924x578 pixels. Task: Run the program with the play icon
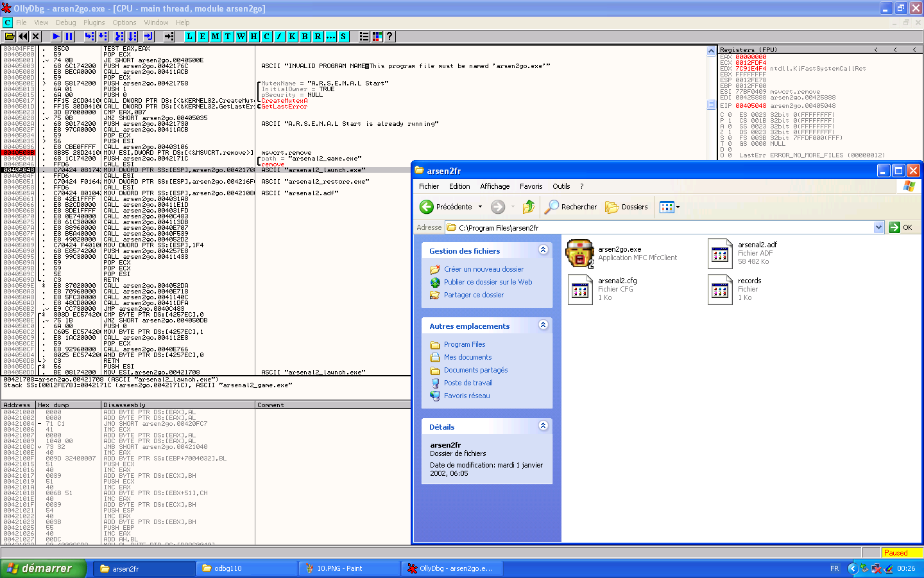(x=56, y=37)
